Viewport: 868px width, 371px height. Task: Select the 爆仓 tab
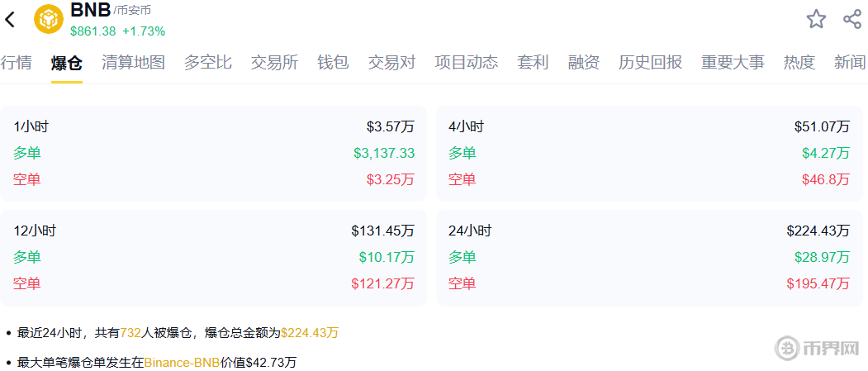point(67,62)
